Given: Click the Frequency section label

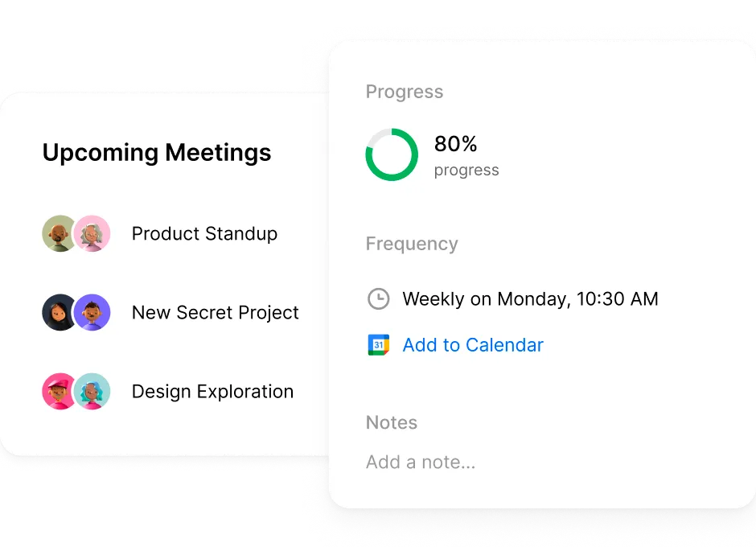Looking at the screenshot, I should tap(412, 244).
